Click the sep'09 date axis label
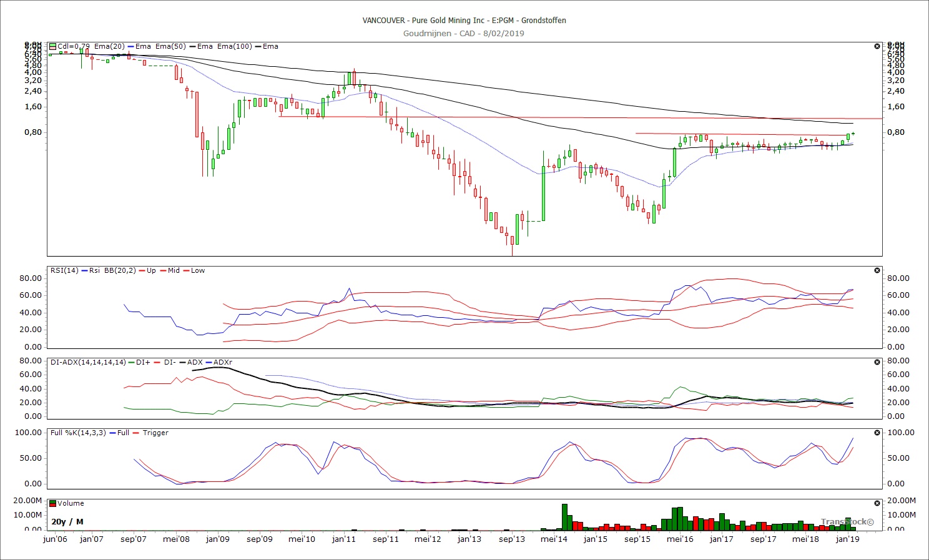 click(x=260, y=539)
